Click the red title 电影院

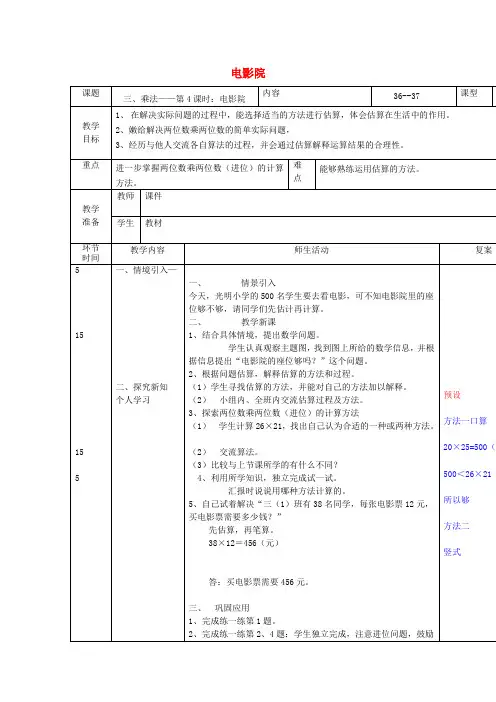(x=248, y=73)
